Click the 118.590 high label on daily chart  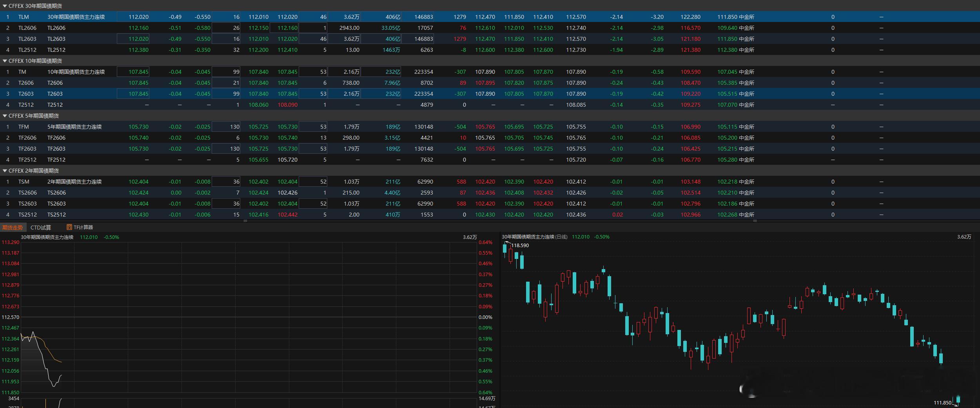(520, 246)
